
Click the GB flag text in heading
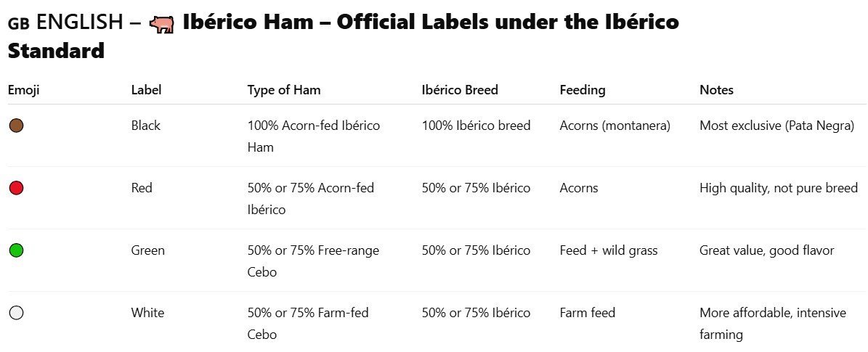click(19, 24)
